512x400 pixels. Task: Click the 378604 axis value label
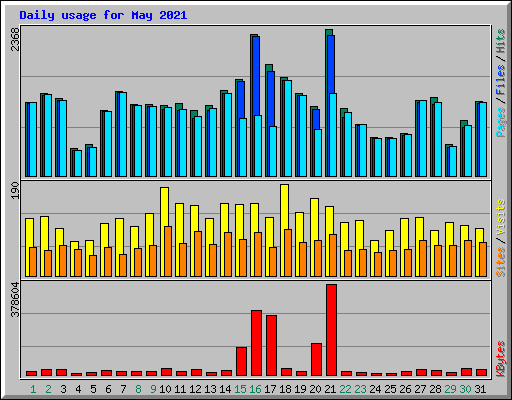click(15, 299)
